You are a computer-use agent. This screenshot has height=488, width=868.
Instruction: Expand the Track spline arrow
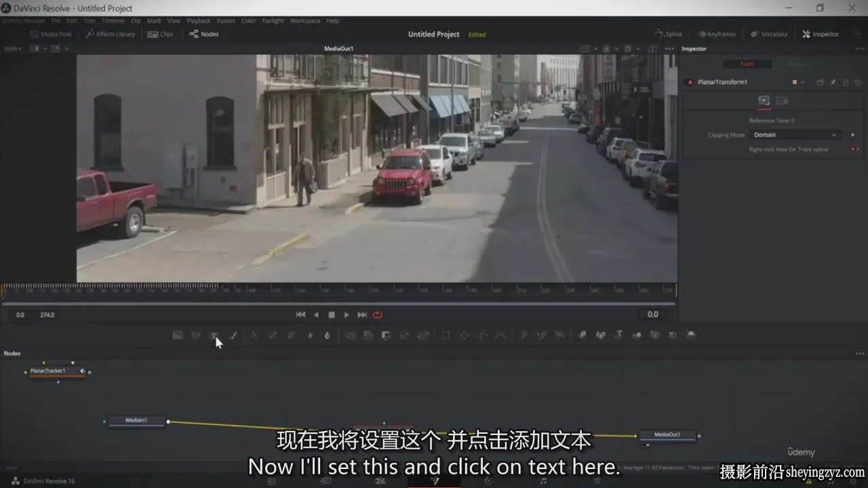coord(858,149)
